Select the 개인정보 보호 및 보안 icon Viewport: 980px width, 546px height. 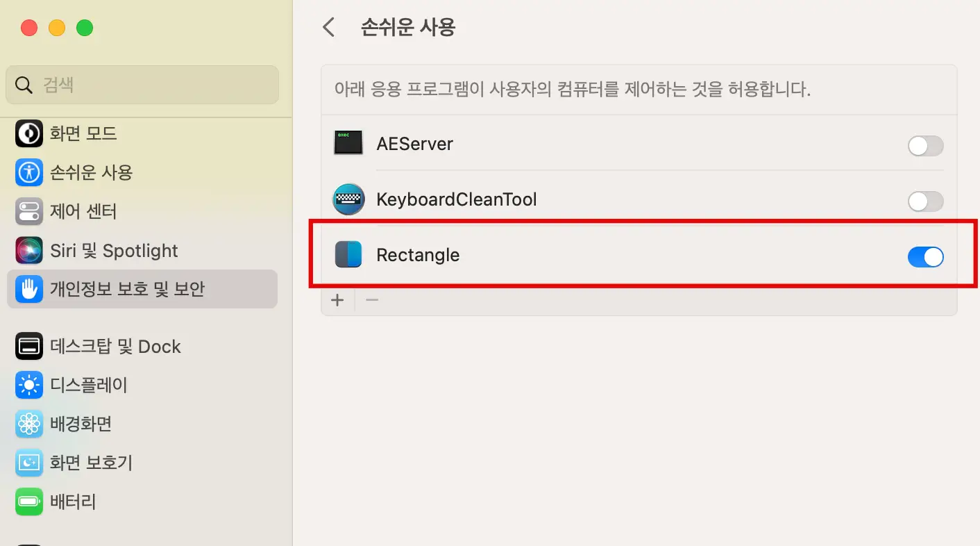(28, 289)
